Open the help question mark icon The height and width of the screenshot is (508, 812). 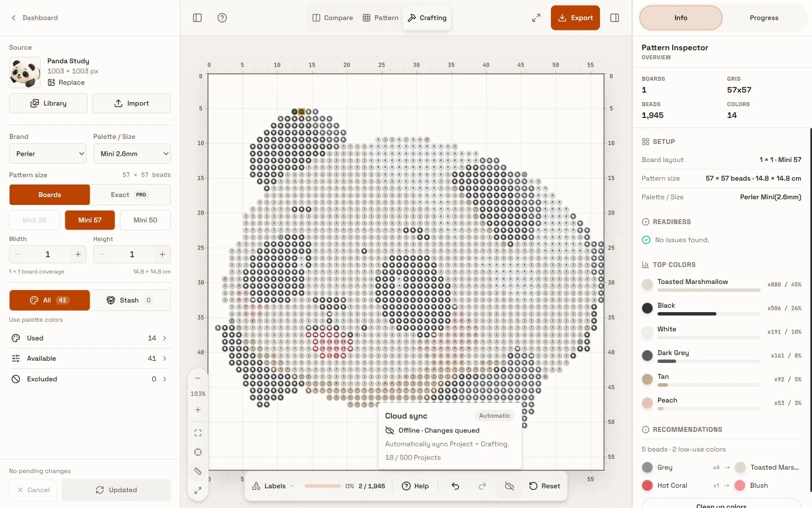[222, 18]
